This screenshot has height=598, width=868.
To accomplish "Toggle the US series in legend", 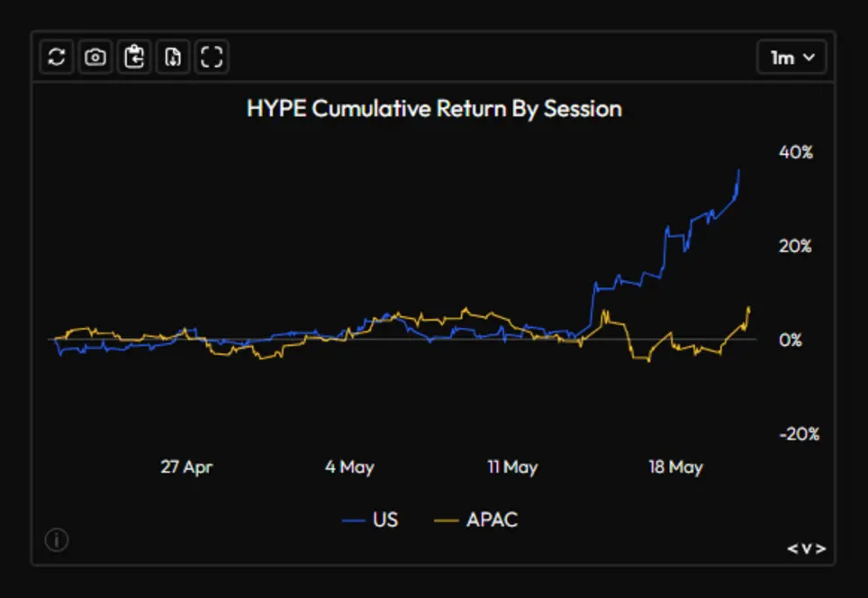I will (x=370, y=520).
